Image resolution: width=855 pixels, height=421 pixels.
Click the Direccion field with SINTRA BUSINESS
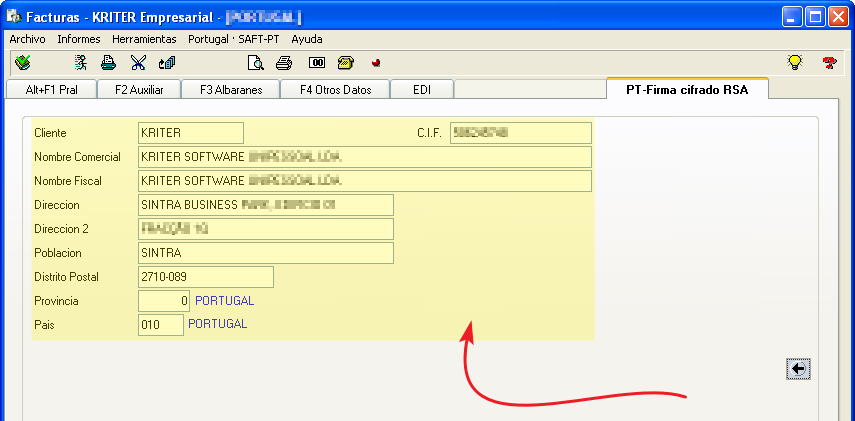click(x=266, y=205)
